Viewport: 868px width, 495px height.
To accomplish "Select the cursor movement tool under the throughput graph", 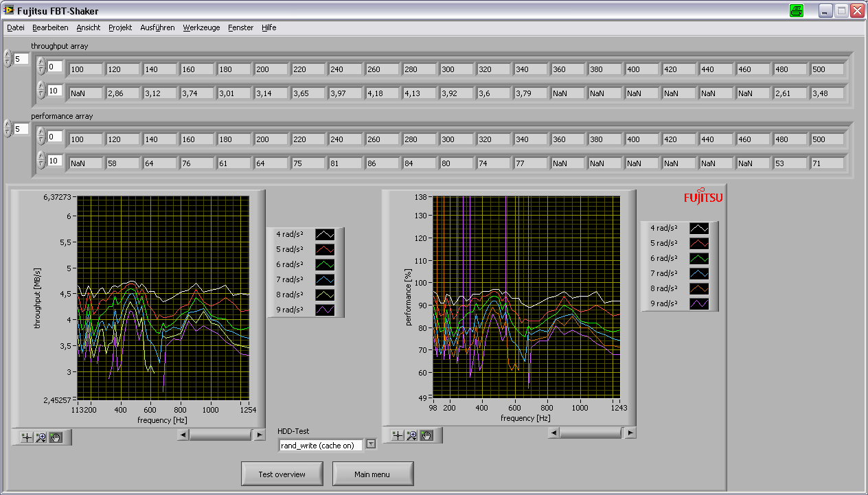I will click(x=27, y=437).
